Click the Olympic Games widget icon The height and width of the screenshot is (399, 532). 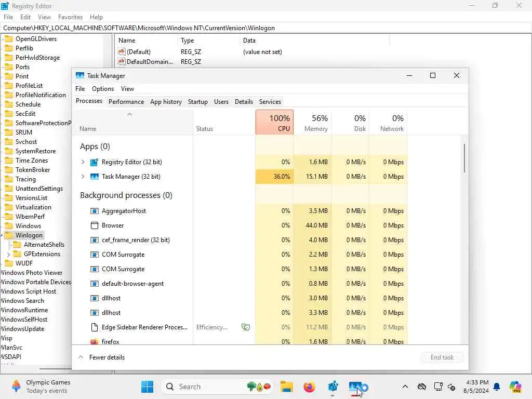16,386
